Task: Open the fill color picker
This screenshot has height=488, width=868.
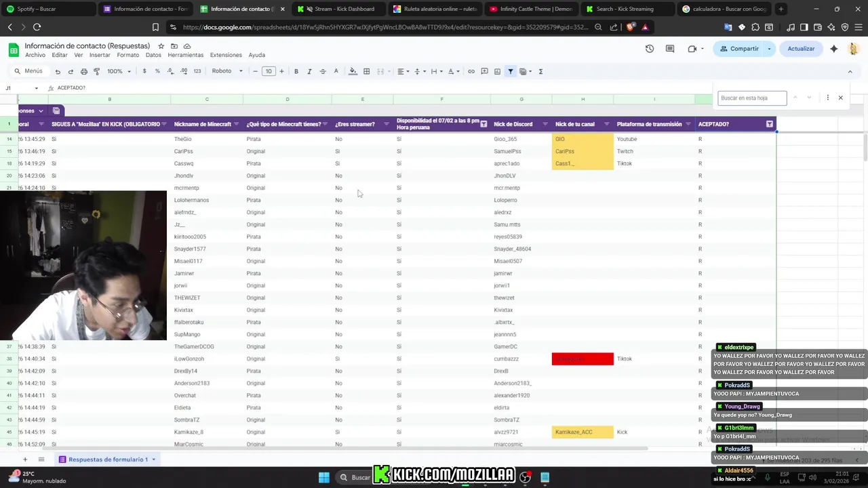Action: [x=353, y=71]
